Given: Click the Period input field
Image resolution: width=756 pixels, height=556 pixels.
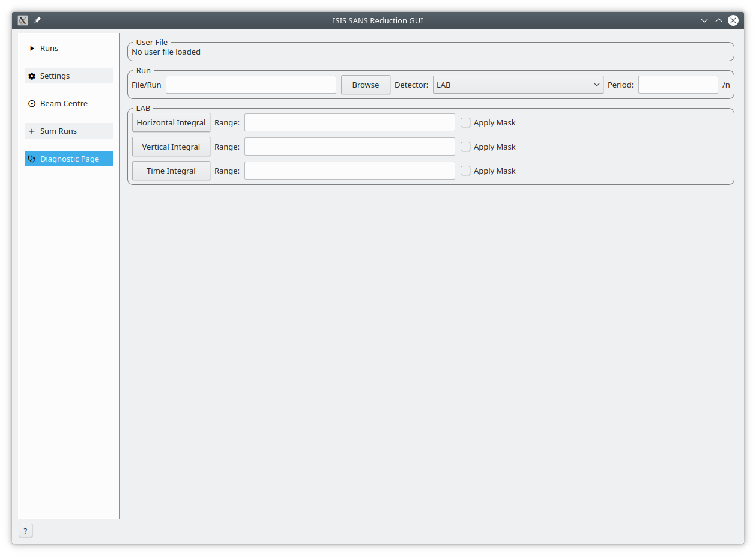Looking at the screenshot, I should [x=677, y=85].
